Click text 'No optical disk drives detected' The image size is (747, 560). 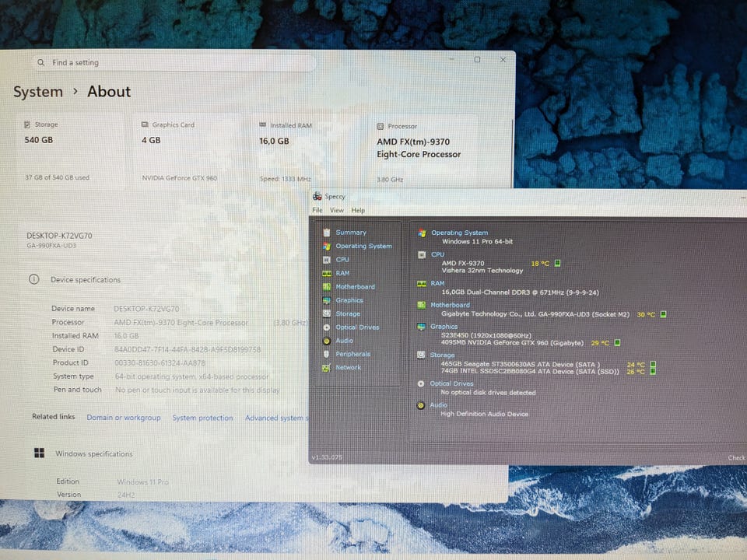point(489,392)
